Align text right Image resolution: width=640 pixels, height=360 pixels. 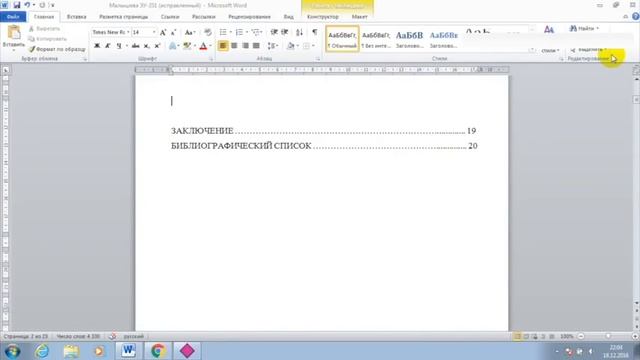245,46
